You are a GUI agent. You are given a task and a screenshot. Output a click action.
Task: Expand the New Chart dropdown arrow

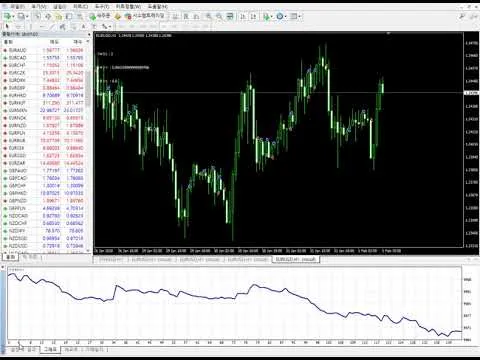(x=13, y=16)
